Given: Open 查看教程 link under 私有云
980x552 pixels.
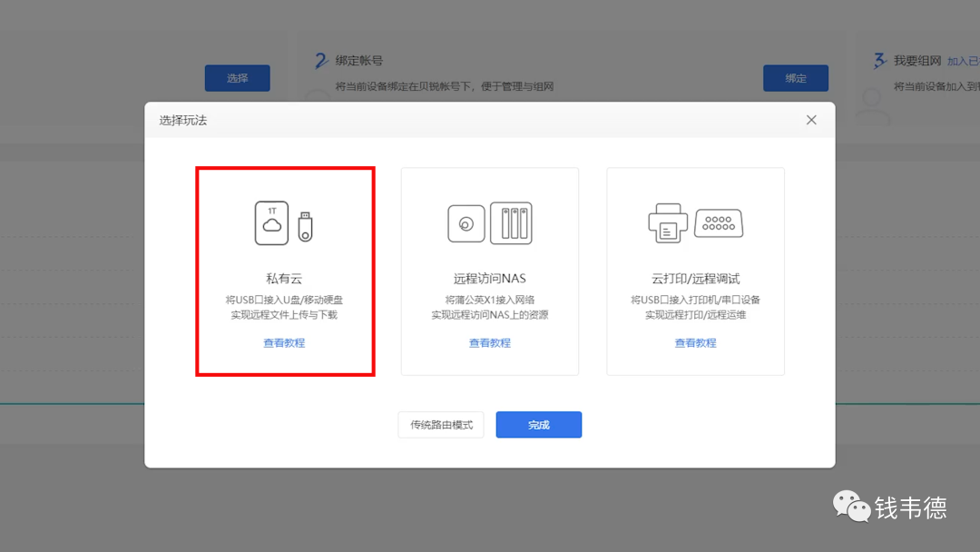Looking at the screenshot, I should click(284, 342).
